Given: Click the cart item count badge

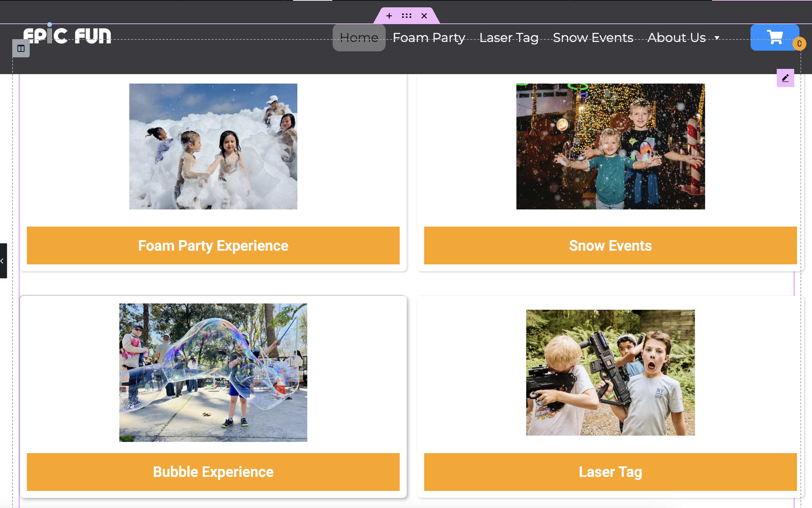Looking at the screenshot, I should click(799, 44).
